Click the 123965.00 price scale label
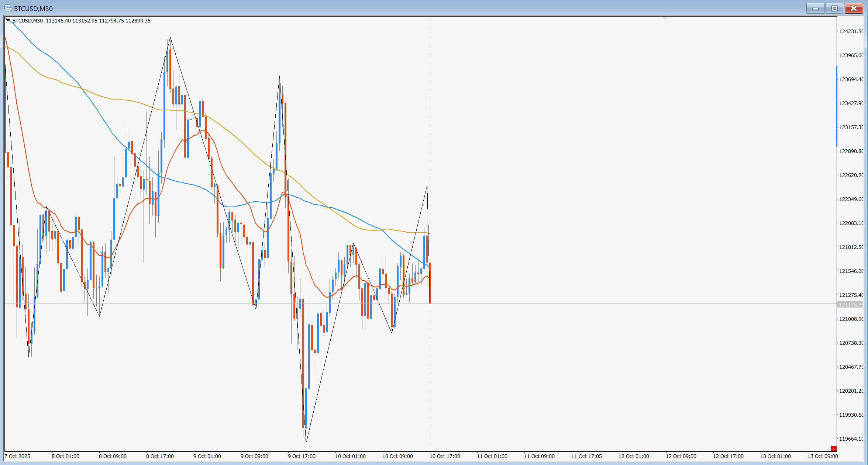This screenshot has height=465, width=868. 851,55
